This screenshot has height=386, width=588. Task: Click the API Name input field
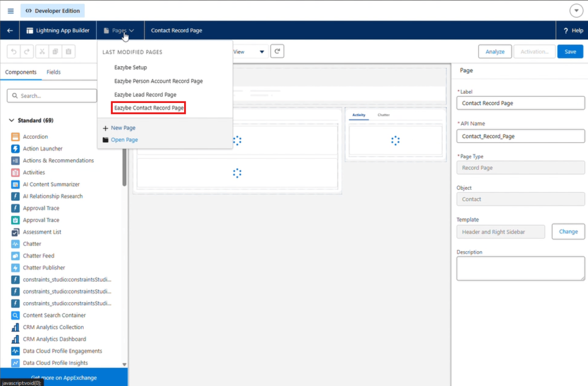[x=521, y=136]
